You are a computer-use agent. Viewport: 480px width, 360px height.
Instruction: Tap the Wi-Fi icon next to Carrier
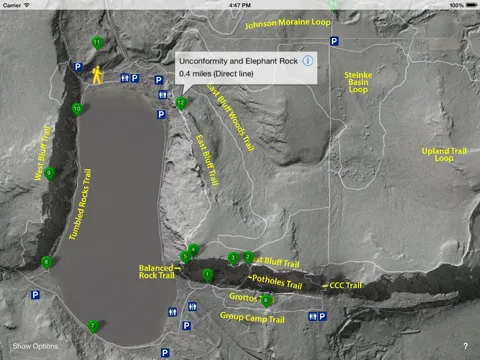(x=27, y=5)
